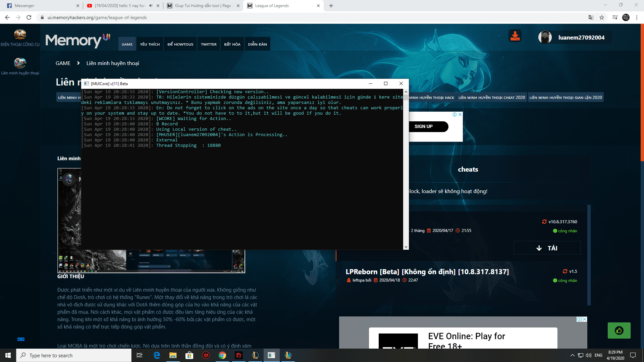This screenshot has height=362, width=644.
Task: Click Windows taskbar search box
Action: pos(74,355)
